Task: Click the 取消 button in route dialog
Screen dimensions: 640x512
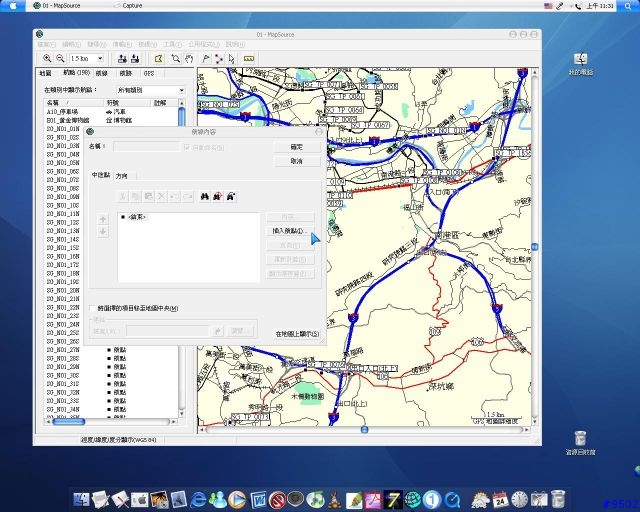Action: coord(297,161)
